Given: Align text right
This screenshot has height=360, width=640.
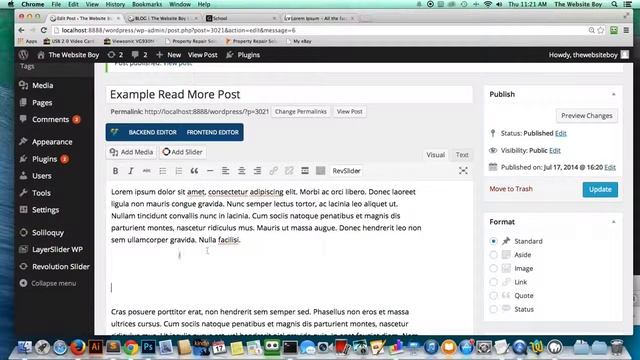Looking at the screenshot, I should click(x=257, y=171).
